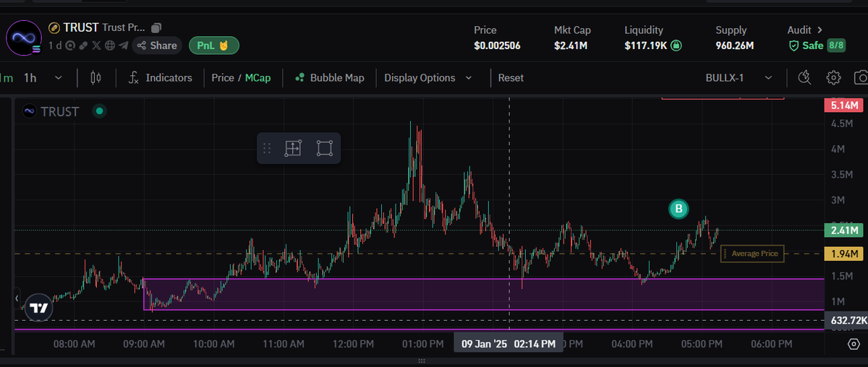The height and width of the screenshot is (367, 868).
Task: Open the Indicators menu
Action: (160, 77)
